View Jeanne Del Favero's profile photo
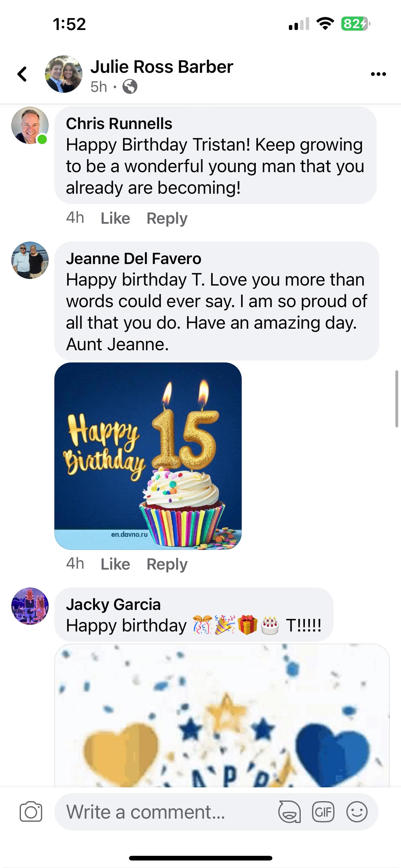Image resolution: width=401 pixels, height=868 pixels. click(30, 260)
